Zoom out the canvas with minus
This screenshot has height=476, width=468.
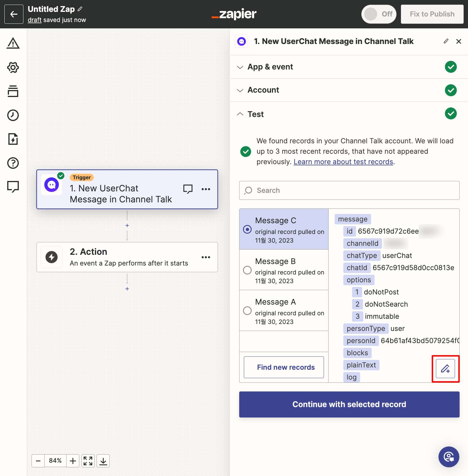(38, 461)
